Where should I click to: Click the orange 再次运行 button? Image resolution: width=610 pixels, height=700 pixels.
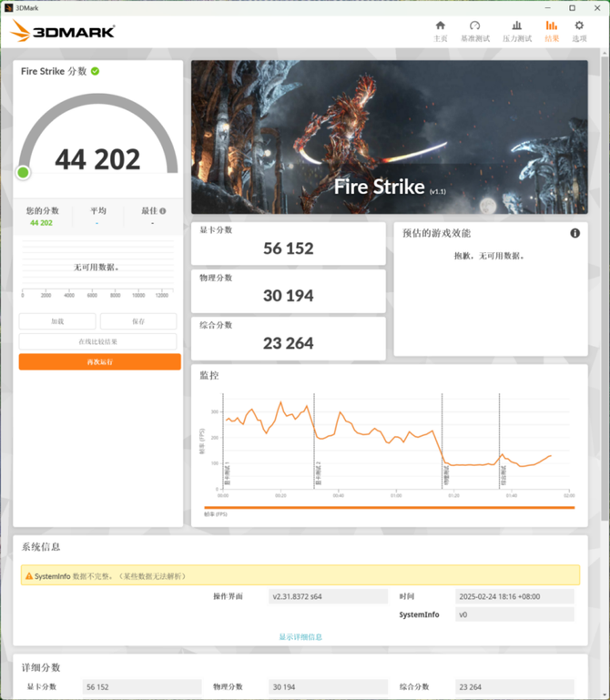pos(100,361)
